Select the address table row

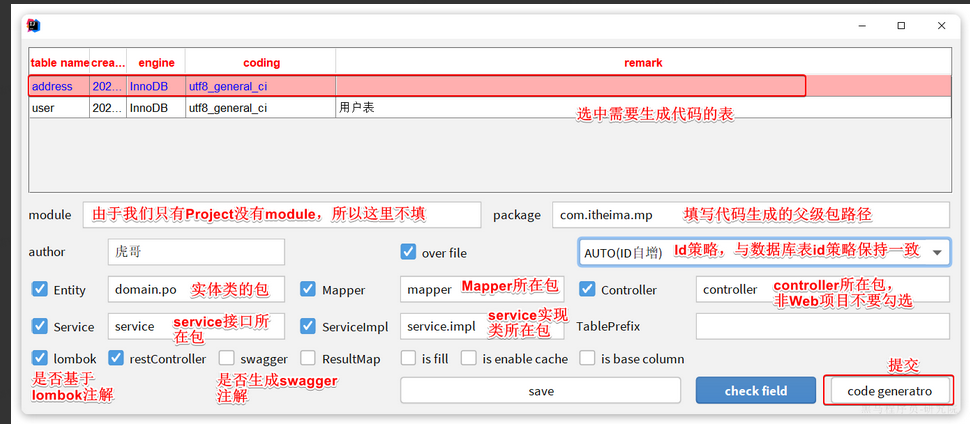point(490,86)
